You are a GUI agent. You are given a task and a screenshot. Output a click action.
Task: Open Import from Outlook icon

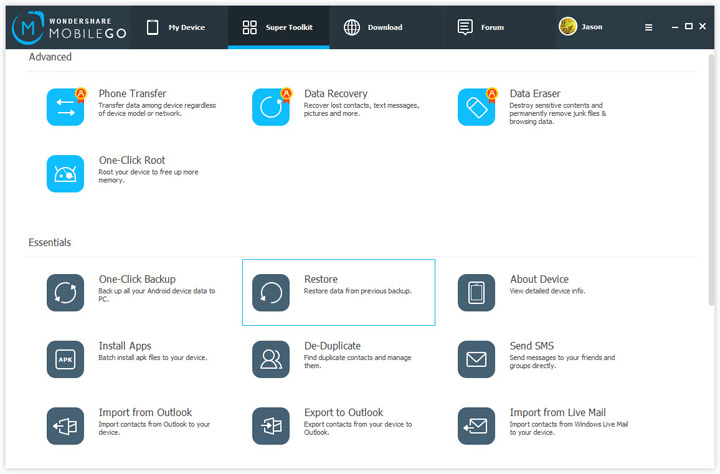(x=65, y=426)
